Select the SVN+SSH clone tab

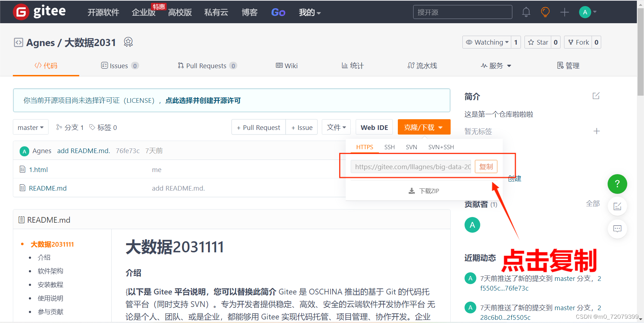pyautogui.click(x=441, y=147)
